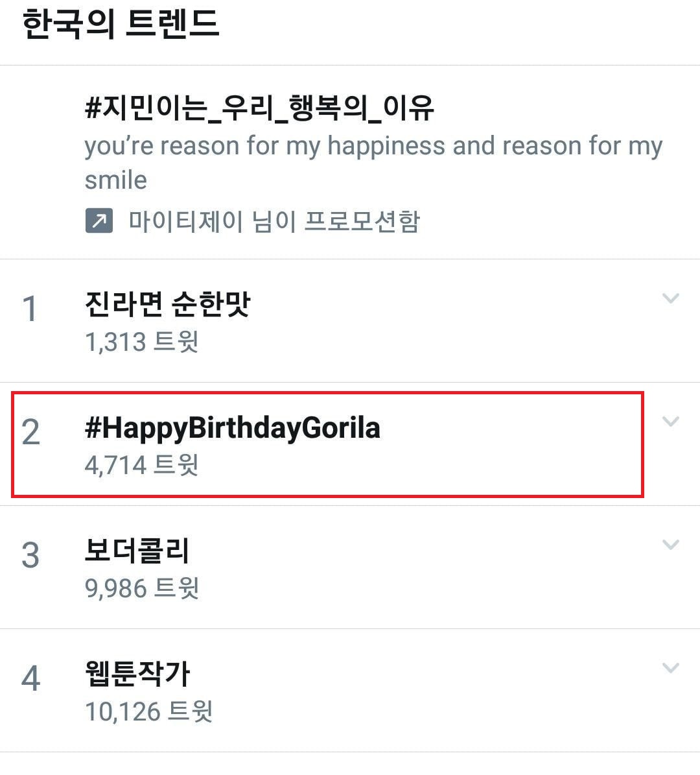Open promoted hashtag #지민이는_우리_행복의_이유
This screenshot has height=775, width=700.
pos(259,108)
